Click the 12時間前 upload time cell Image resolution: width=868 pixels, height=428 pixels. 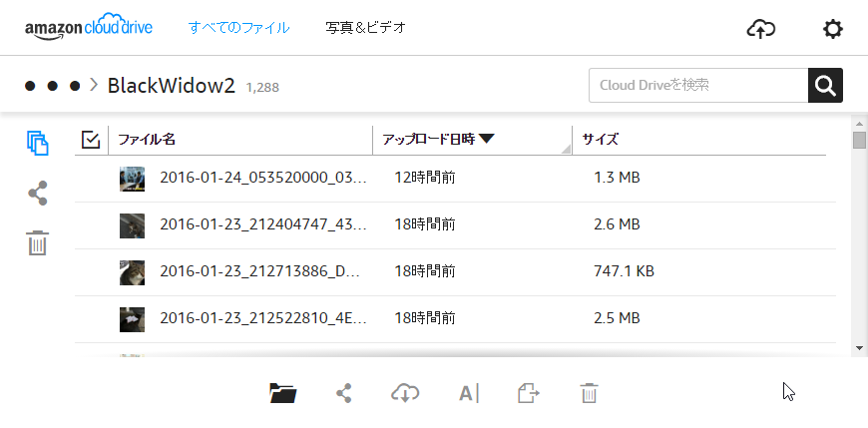(425, 178)
